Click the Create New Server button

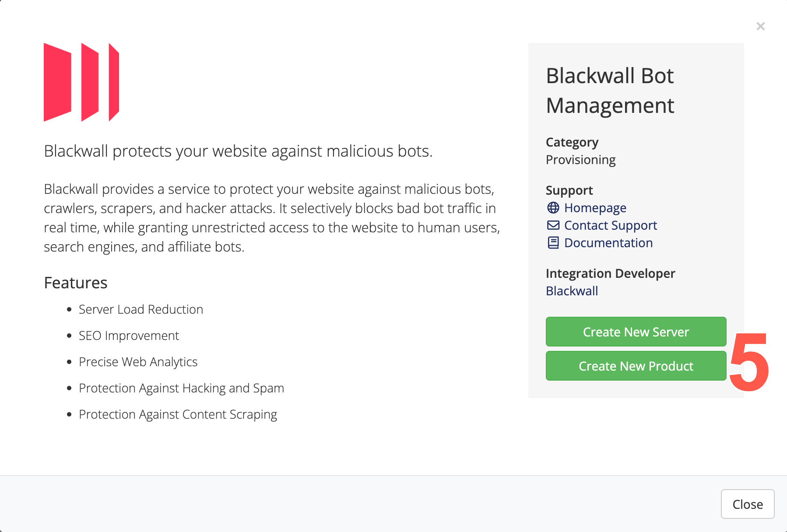[636, 332]
